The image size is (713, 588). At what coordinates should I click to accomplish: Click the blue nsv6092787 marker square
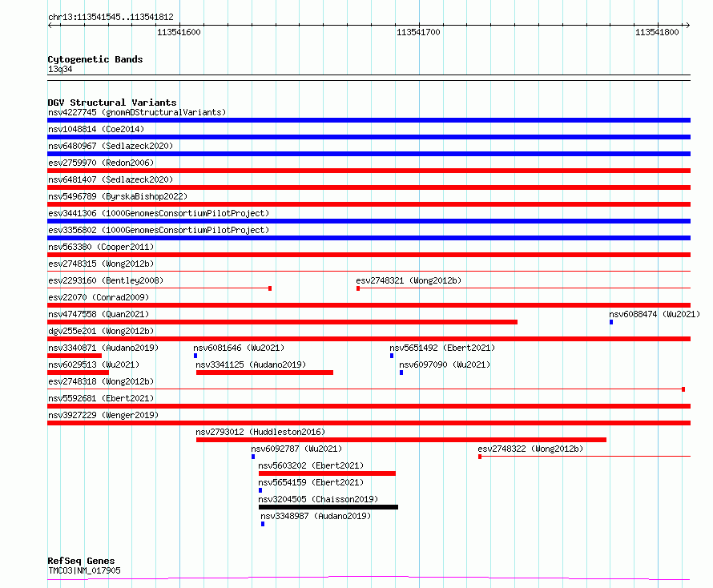coord(253,457)
